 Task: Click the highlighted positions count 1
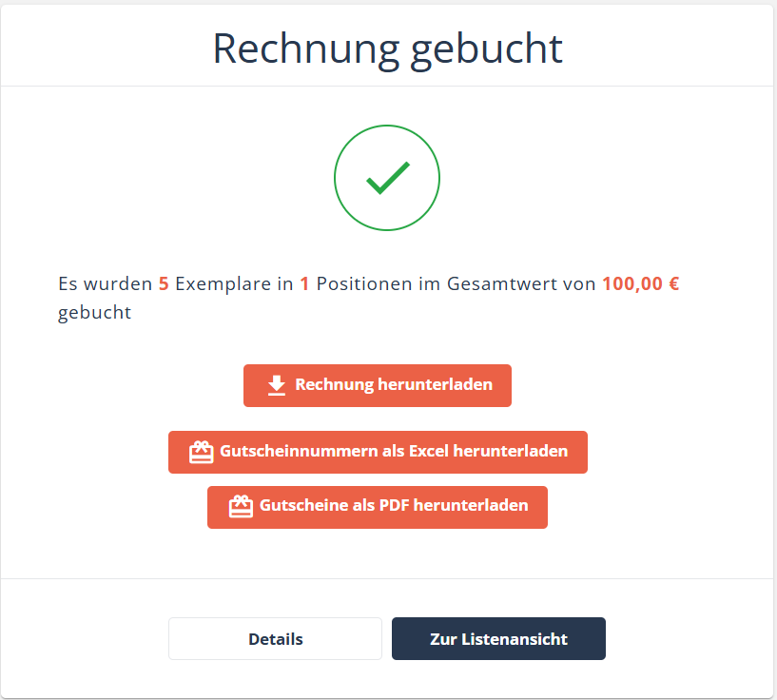point(304,283)
